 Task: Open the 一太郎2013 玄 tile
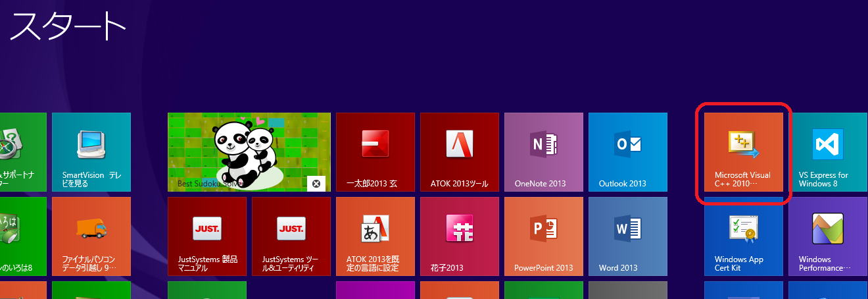tap(375, 152)
